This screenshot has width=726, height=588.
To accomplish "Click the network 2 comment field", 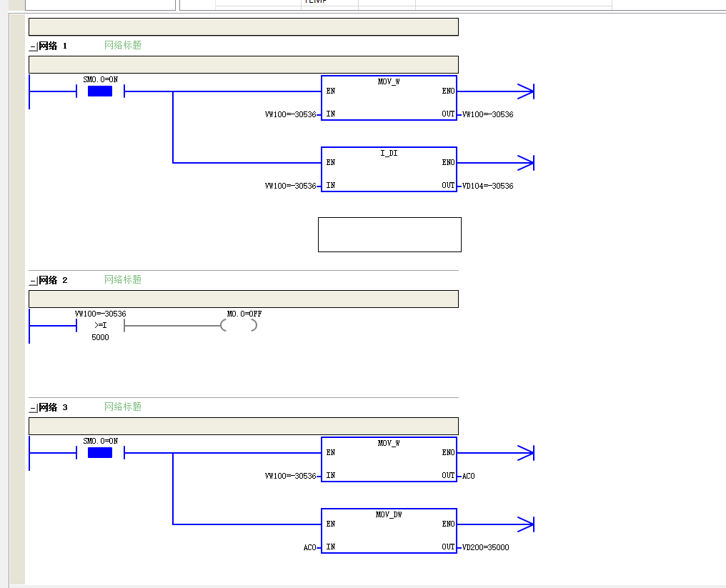I will 244,299.
